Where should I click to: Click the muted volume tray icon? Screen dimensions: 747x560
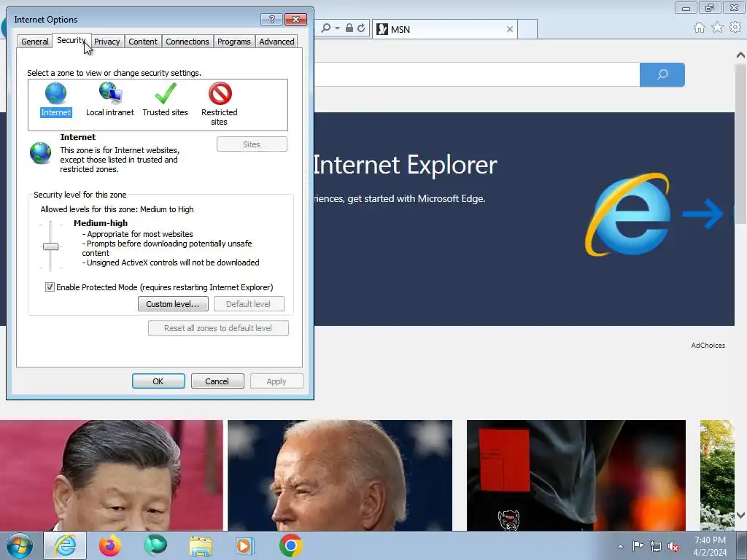click(x=673, y=546)
